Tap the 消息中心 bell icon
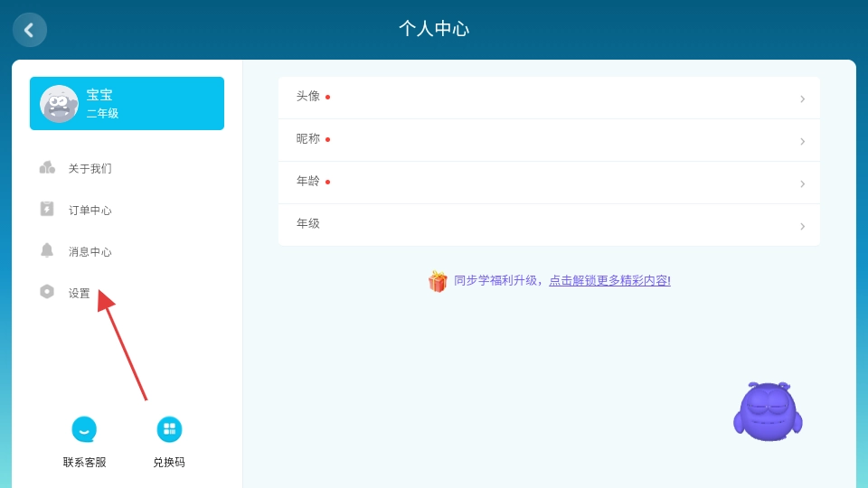This screenshot has width=868, height=488. point(47,251)
